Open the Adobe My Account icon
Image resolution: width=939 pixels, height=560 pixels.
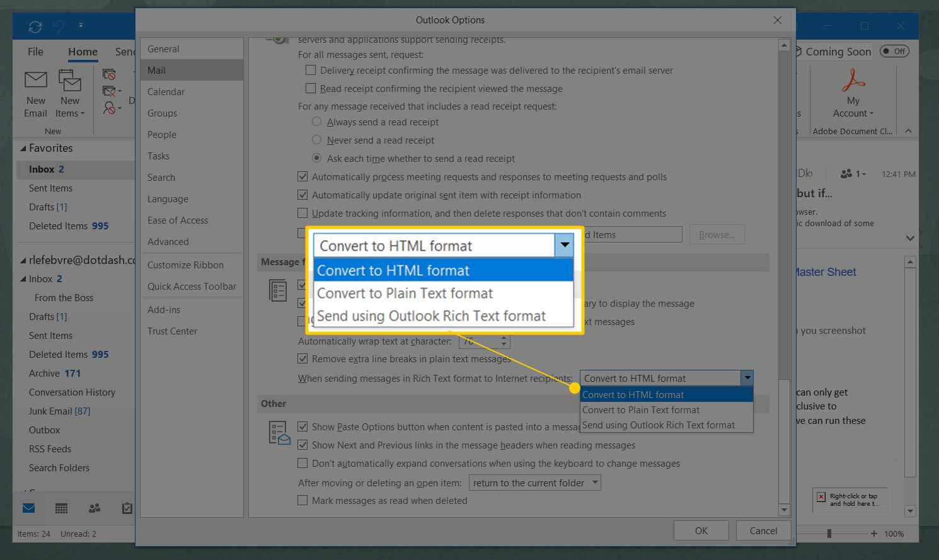853,81
